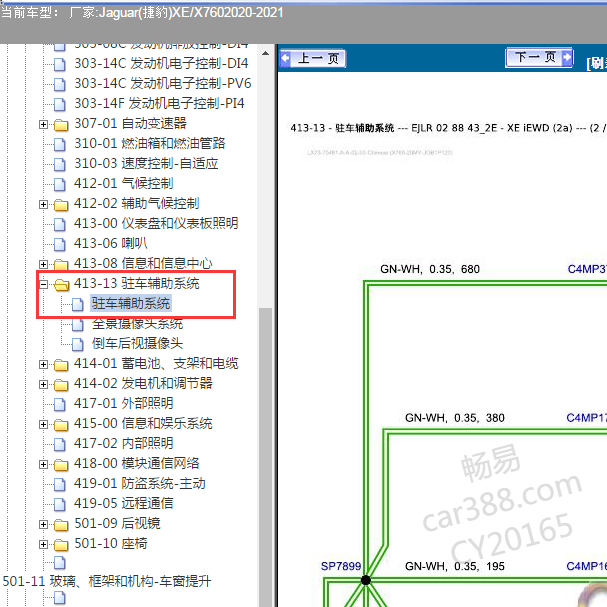Click folder icon of 414-01 蓄电池
The width and height of the screenshot is (607, 607).
61,365
